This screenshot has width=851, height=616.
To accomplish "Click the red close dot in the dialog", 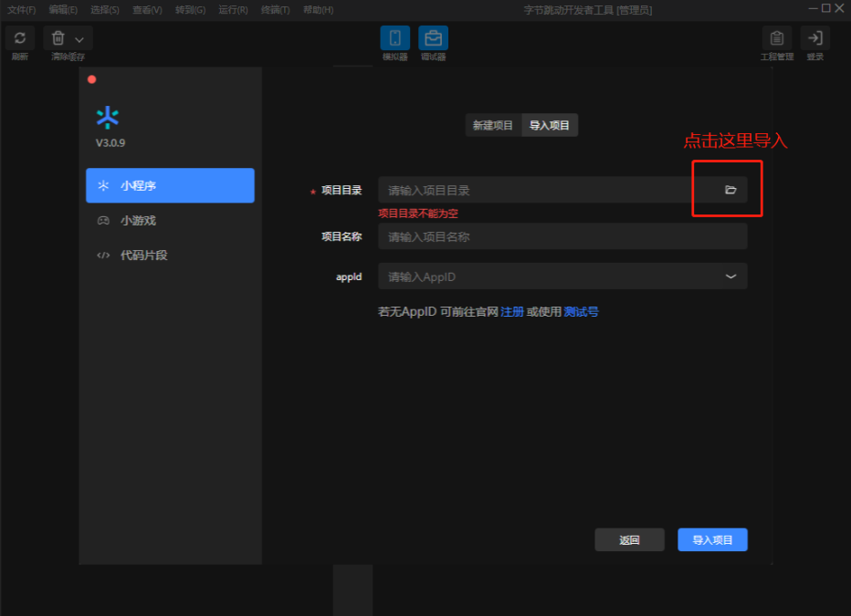I will [x=91, y=79].
